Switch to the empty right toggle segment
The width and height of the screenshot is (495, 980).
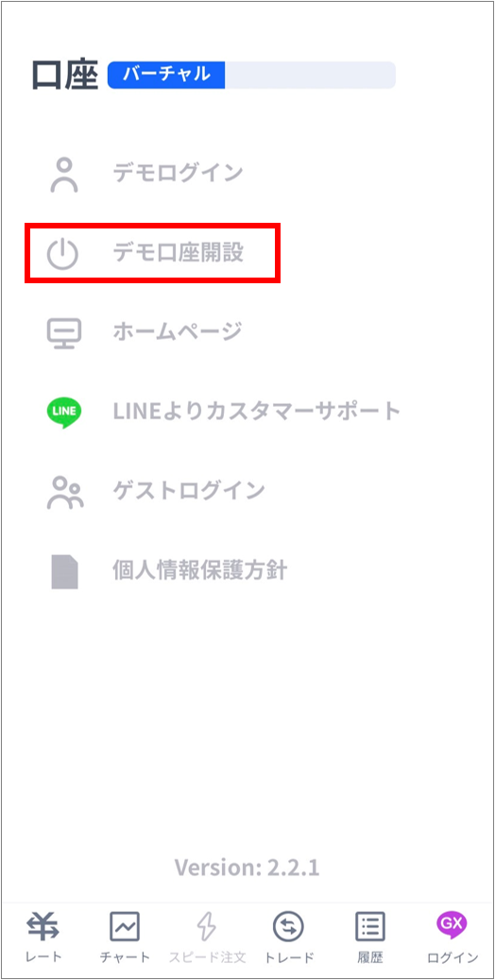point(310,75)
